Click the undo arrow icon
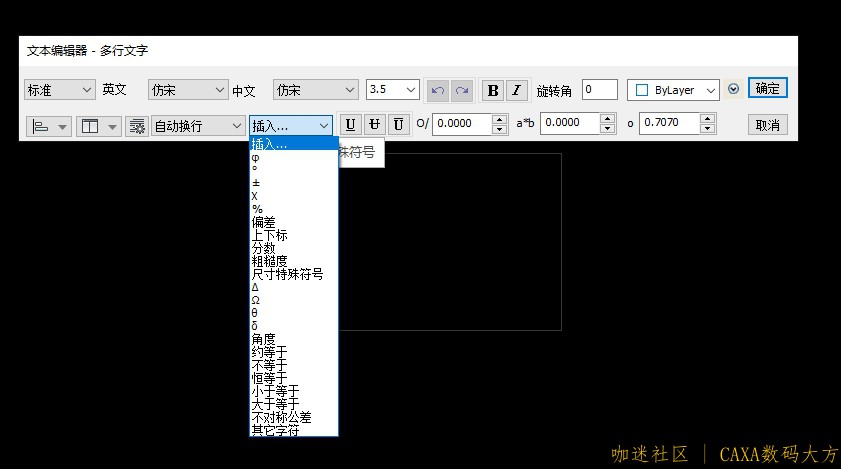Viewport: 841px width, 469px height. 437,90
